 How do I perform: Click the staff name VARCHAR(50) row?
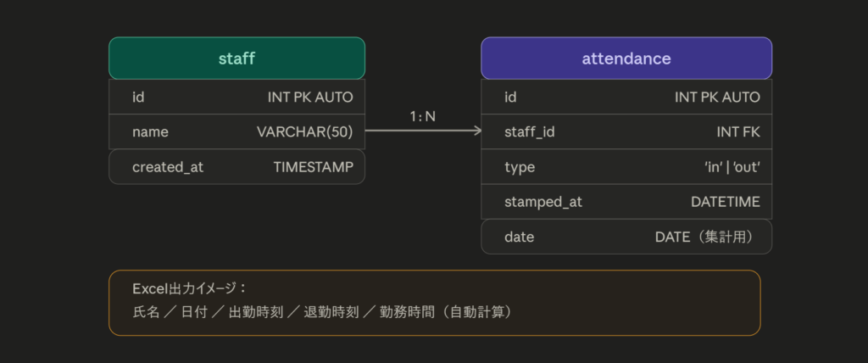tap(237, 132)
